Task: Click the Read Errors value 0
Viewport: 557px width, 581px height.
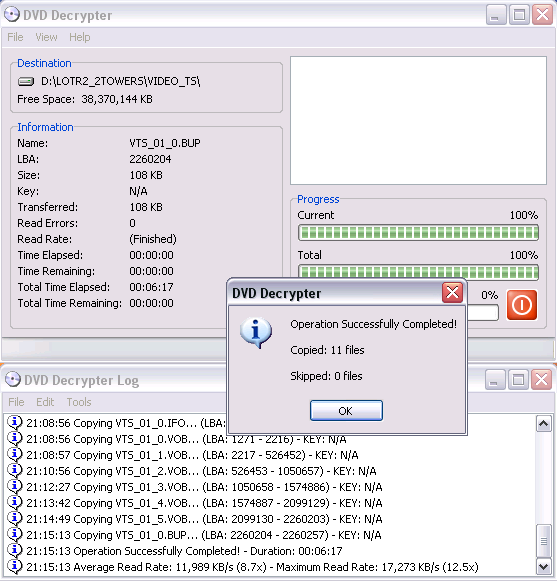Action: tap(132, 223)
